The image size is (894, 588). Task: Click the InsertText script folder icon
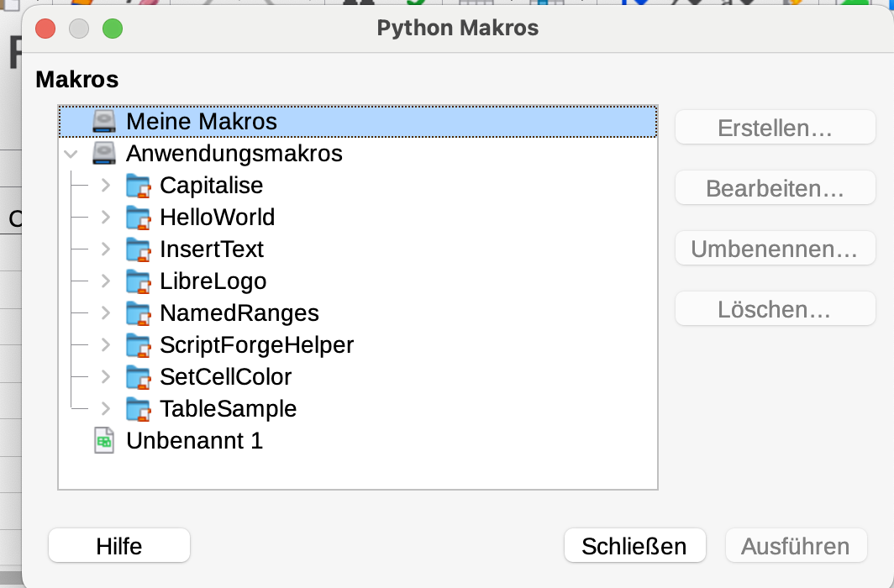[138, 249]
